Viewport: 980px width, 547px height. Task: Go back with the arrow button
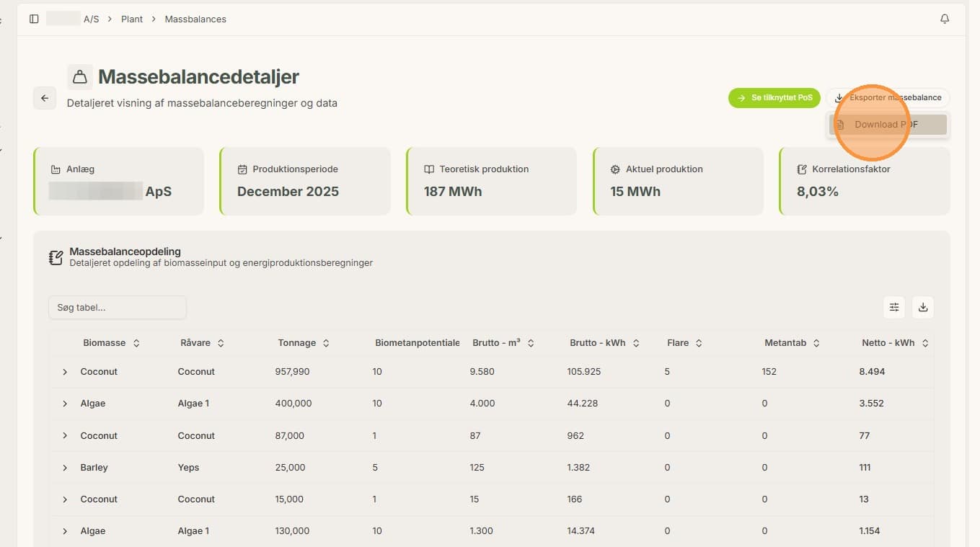(x=45, y=98)
